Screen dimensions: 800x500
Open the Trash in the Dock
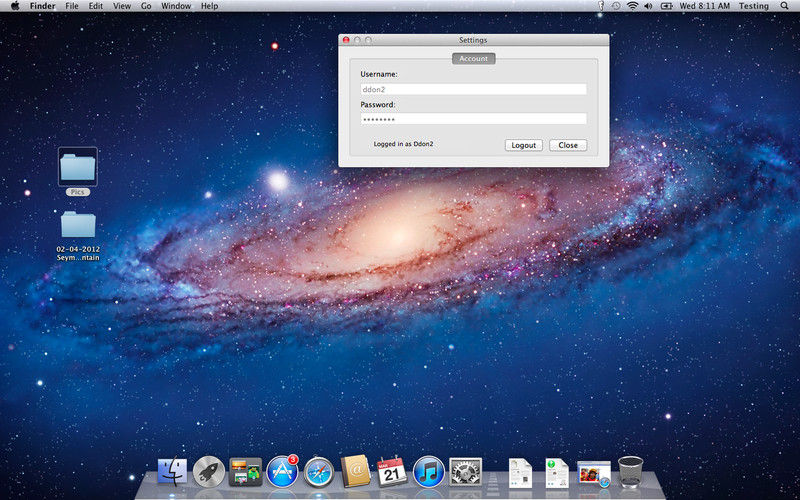click(631, 471)
